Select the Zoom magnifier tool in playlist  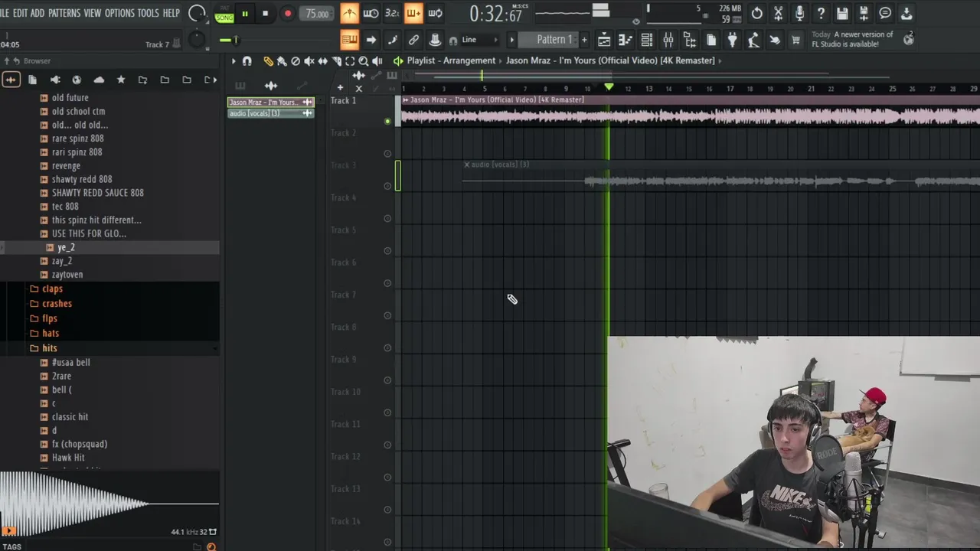coord(364,61)
